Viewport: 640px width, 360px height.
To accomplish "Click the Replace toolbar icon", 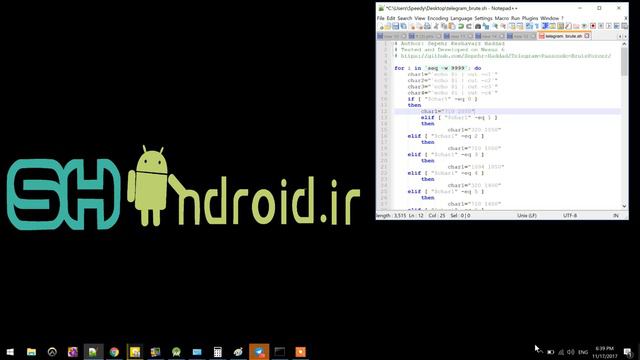I will click(x=486, y=26).
